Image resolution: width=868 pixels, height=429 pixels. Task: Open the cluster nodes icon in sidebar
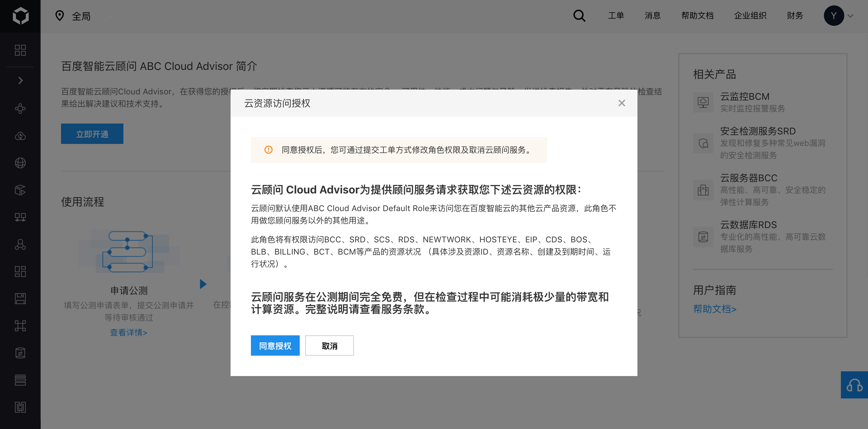(x=20, y=109)
